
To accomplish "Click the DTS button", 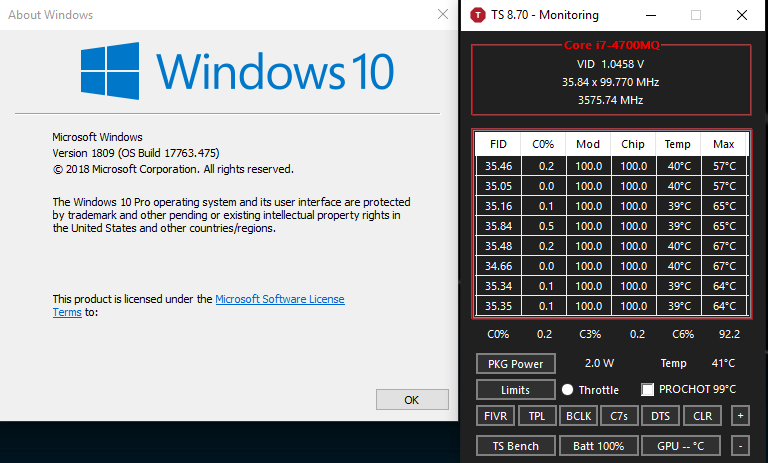I will 660,416.
